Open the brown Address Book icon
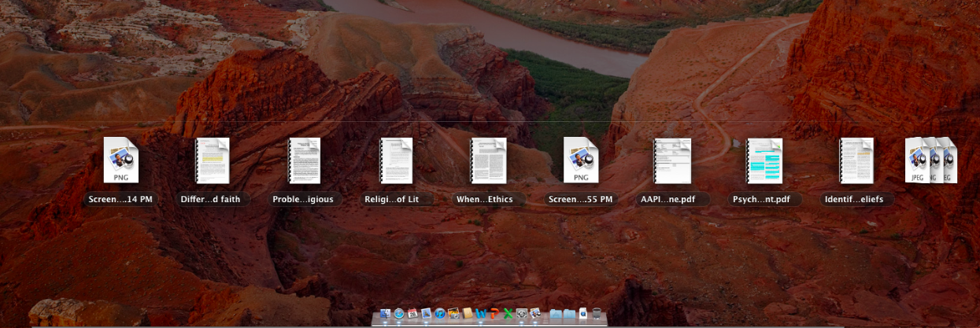Viewport: 980px width, 328px height. pos(468,313)
